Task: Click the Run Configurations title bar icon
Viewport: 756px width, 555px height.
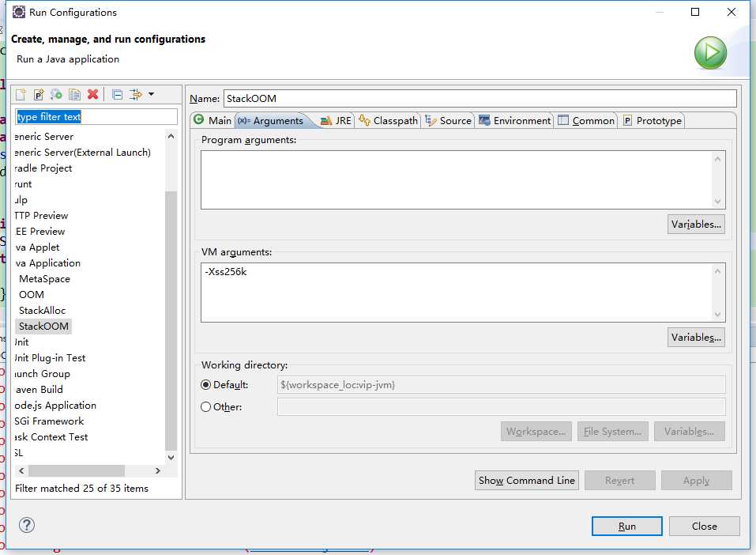Action: coord(18,12)
